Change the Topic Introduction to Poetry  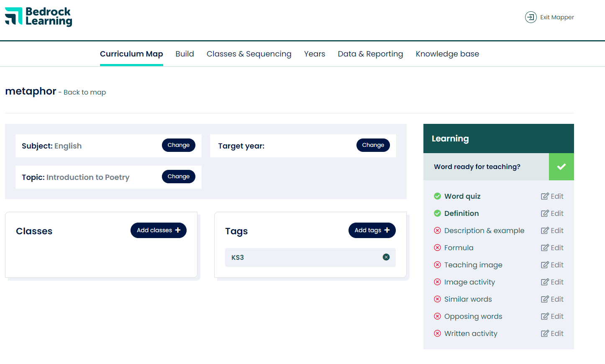[x=179, y=177]
